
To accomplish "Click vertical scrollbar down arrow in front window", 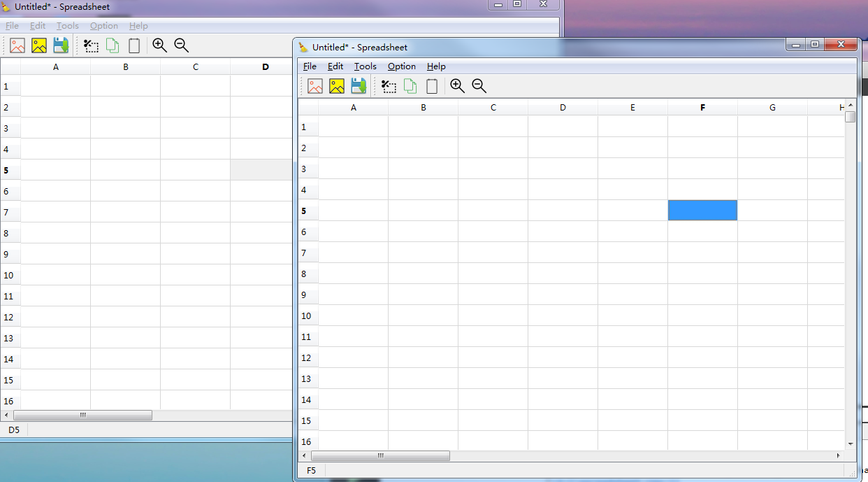I will click(x=851, y=444).
